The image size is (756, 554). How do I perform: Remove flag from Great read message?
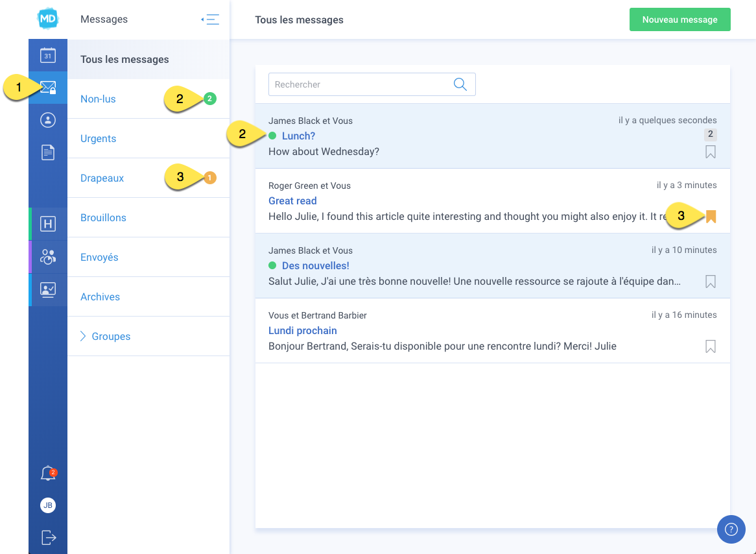[x=711, y=217]
